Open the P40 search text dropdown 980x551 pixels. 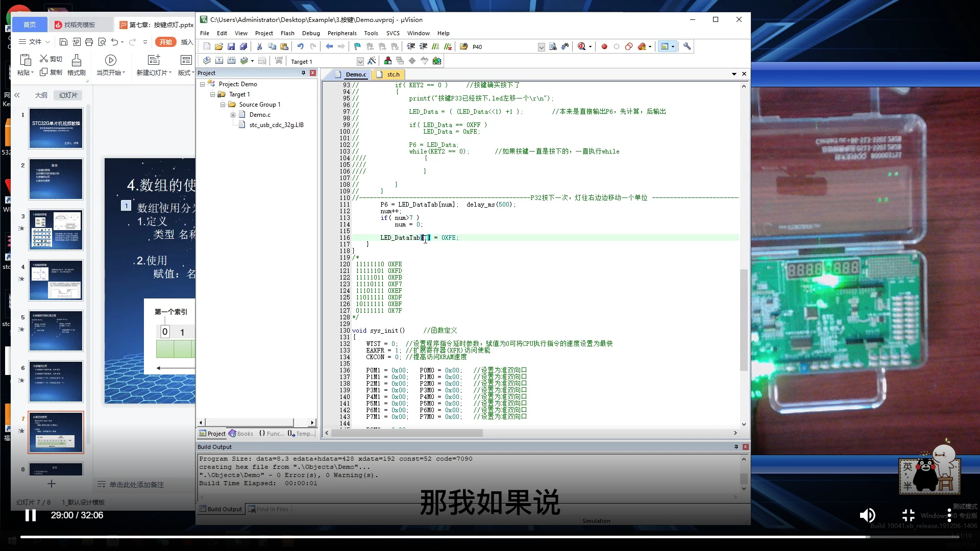pos(542,47)
